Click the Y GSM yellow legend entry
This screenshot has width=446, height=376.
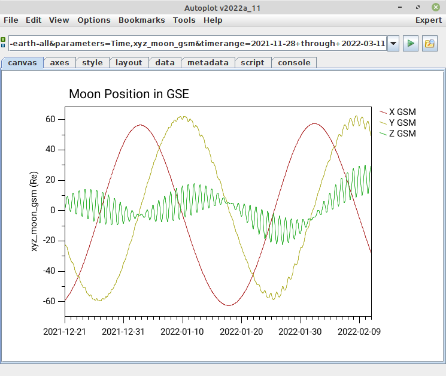click(x=398, y=123)
